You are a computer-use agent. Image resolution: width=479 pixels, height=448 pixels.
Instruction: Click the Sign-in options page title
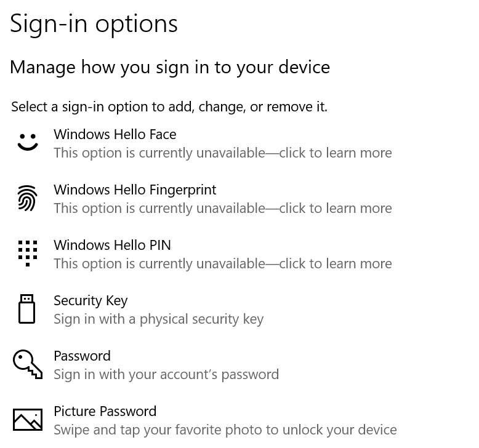pyautogui.click(x=94, y=25)
